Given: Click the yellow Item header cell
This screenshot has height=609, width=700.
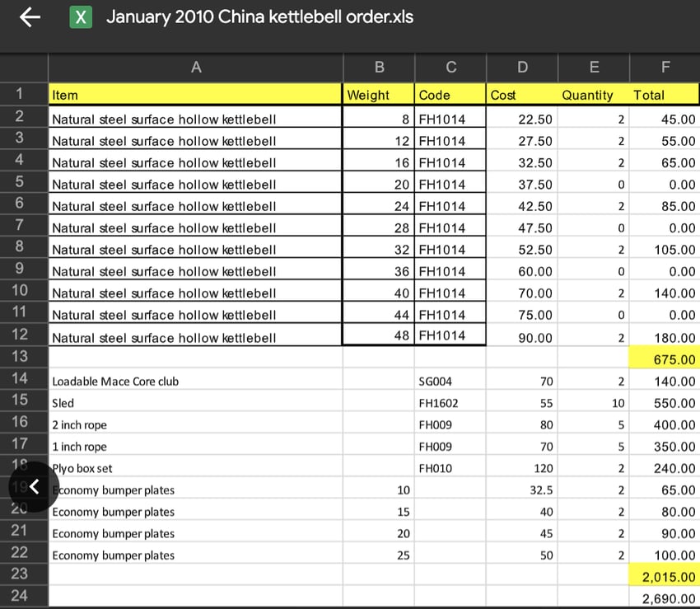Looking at the screenshot, I should point(195,94).
